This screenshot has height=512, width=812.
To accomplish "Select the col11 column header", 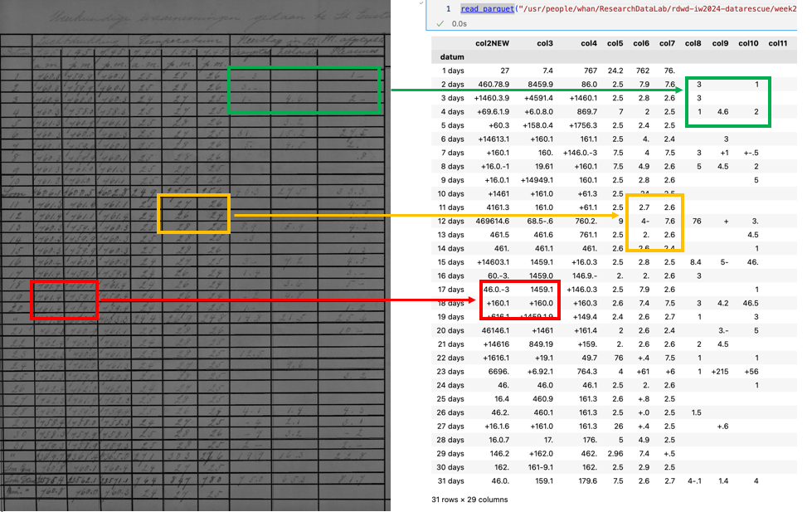I will pyautogui.click(x=777, y=43).
